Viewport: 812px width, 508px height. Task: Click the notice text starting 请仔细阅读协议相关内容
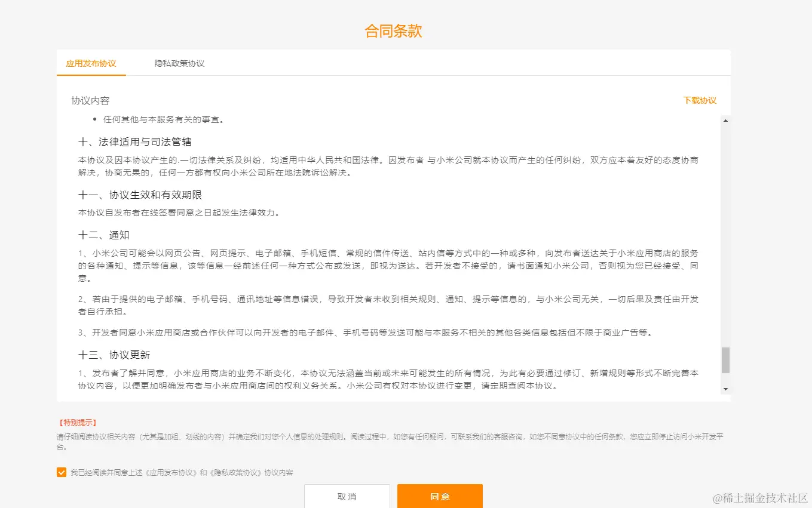[x=390, y=442]
